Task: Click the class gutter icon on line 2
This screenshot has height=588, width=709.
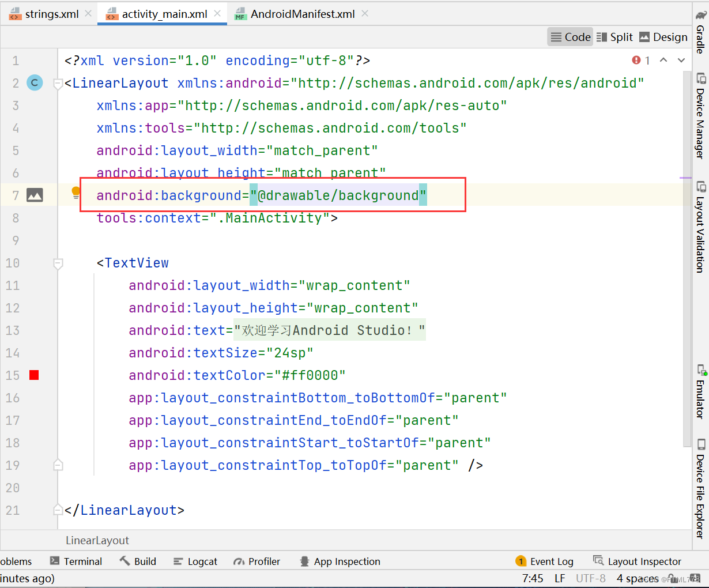Action: pyautogui.click(x=35, y=83)
